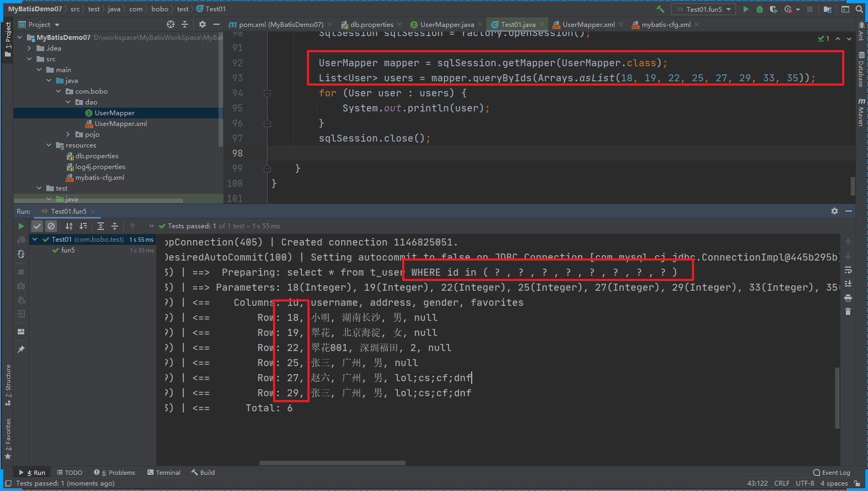Clear console with trash icon
The height and width of the screenshot is (491, 868).
coord(848,312)
